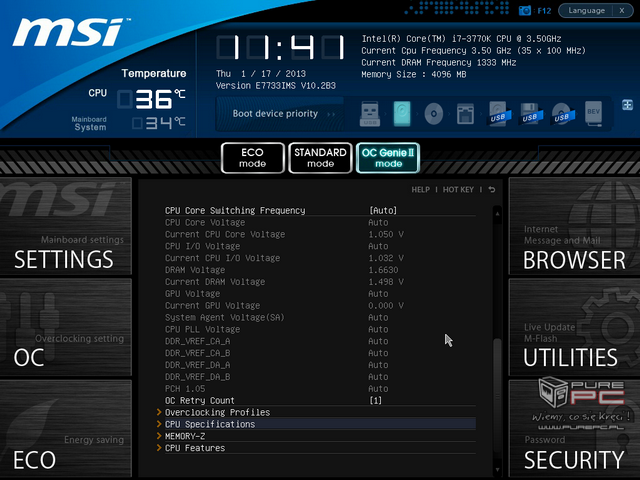Click DDR_VREF_DA_B row
This screenshot has width=640, height=480.
pyautogui.click(x=320, y=376)
